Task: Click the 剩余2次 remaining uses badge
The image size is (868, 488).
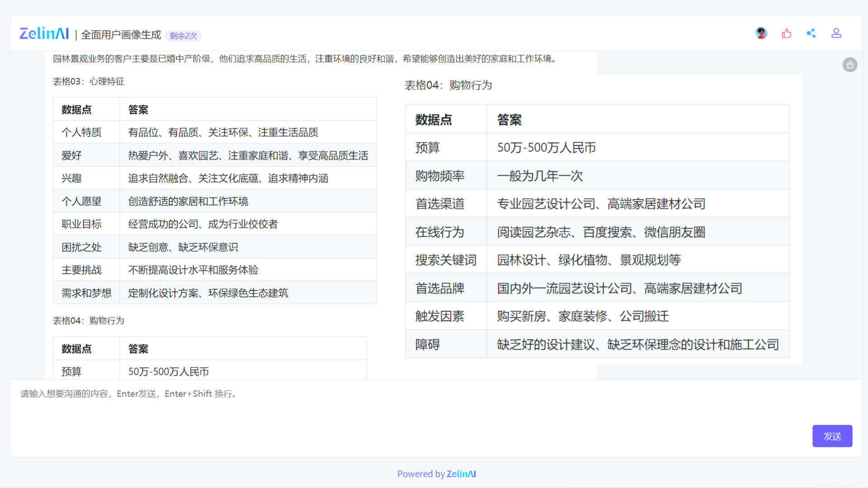Action: (x=184, y=36)
